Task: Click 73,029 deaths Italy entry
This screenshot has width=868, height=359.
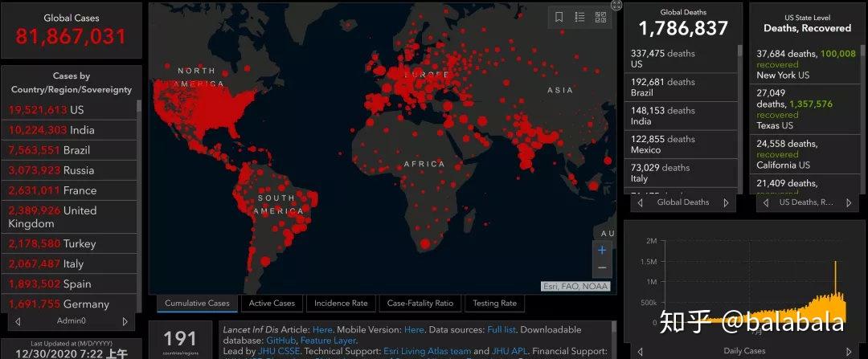Action: click(x=681, y=173)
